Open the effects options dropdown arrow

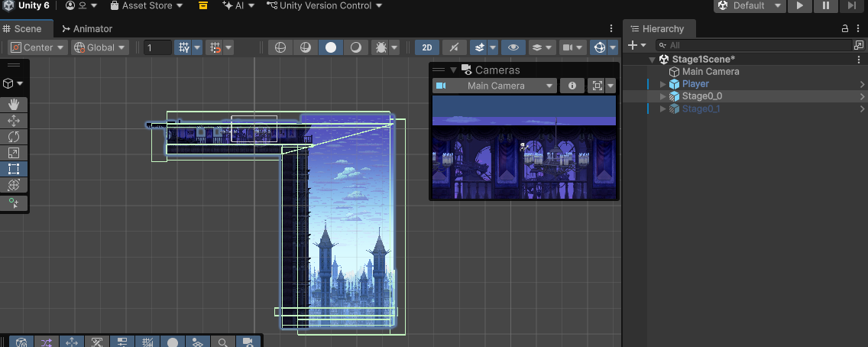pyautogui.click(x=493, y=47)
